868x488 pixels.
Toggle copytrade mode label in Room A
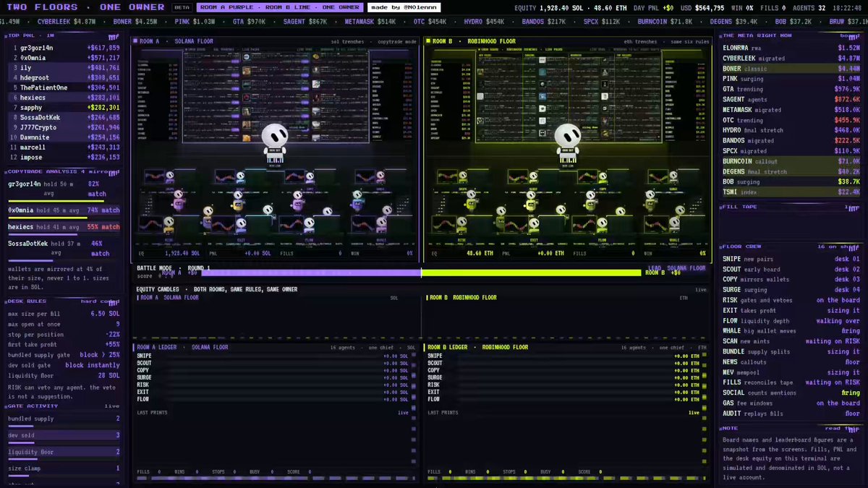pyautogui.click(x=395, y=42)
